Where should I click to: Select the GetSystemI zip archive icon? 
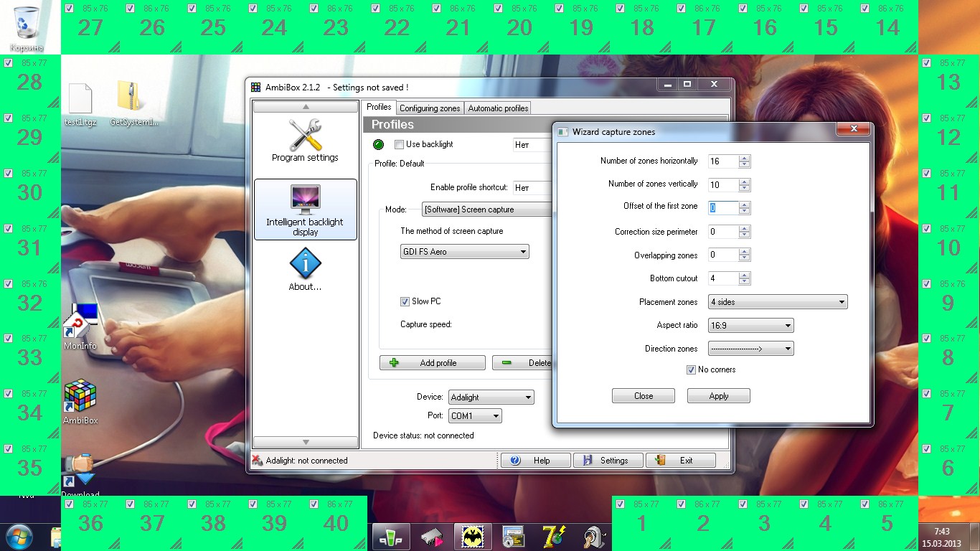[134, 104]
